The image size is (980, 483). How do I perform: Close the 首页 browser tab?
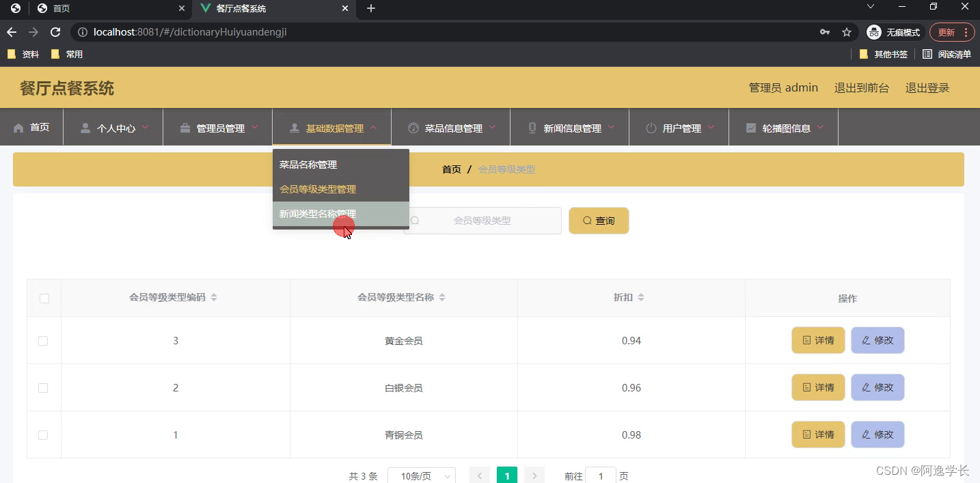(181, 9)
